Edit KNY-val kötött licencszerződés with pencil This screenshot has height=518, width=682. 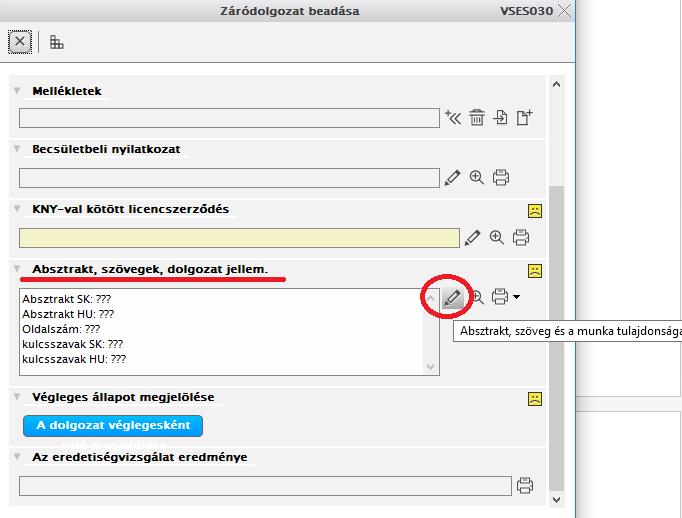[x=472, y=237]
